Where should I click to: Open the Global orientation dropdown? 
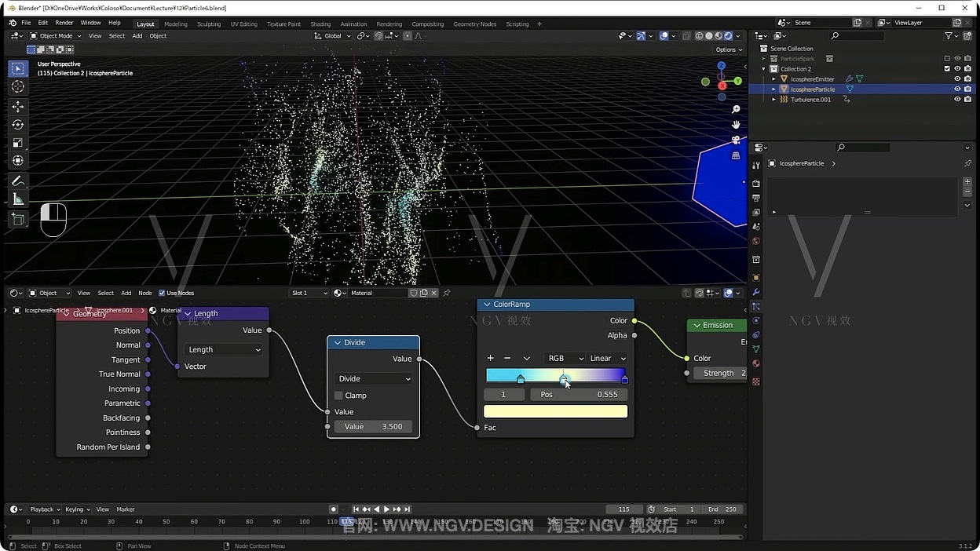(x=333, y=35)
